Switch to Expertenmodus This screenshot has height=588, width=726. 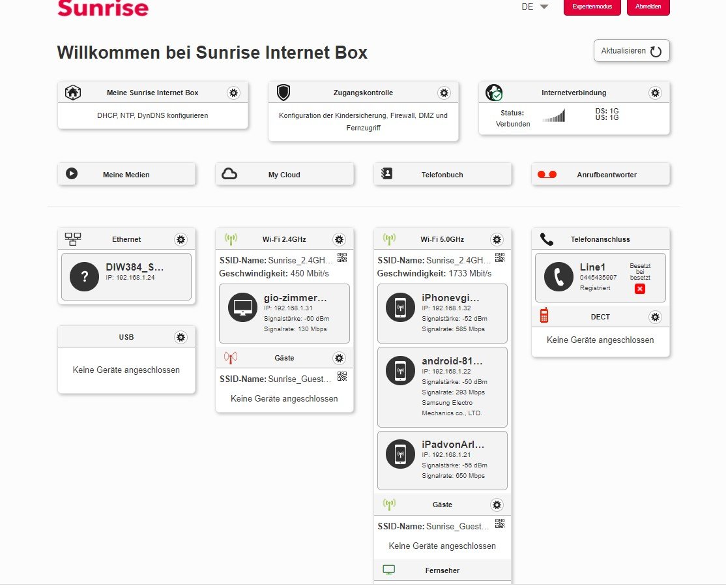pos(592,7)
